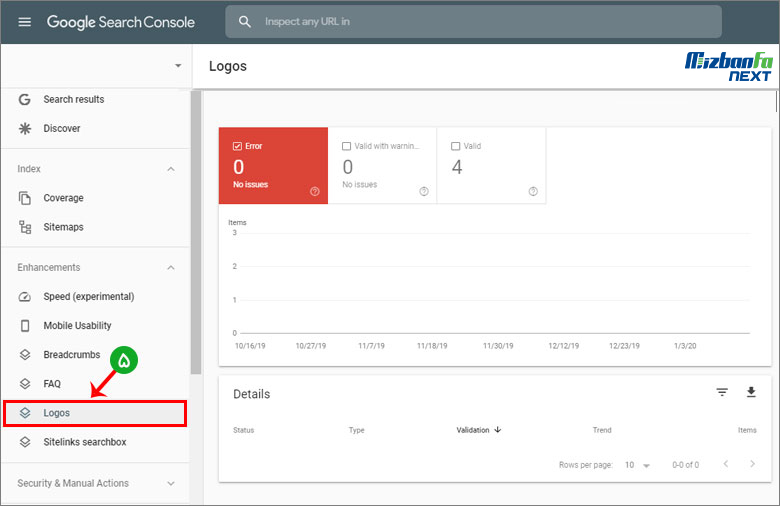Expand Security & Manual Actions section
Image resolution: width=780 pixels, height=506 pixels.
tap(171, 484)
